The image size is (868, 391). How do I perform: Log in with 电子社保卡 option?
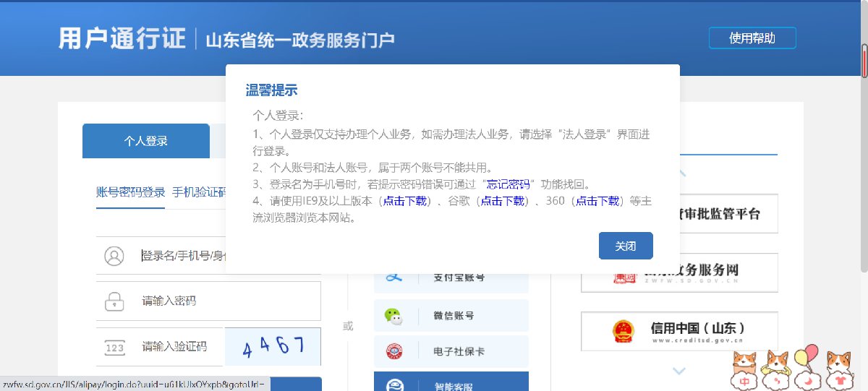(451, 352)
